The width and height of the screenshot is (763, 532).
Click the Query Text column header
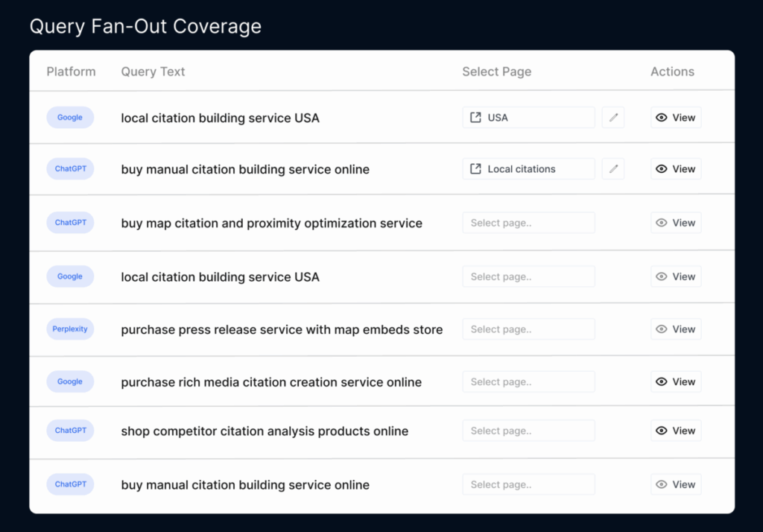pyautogui.click(x=153, y=72)
